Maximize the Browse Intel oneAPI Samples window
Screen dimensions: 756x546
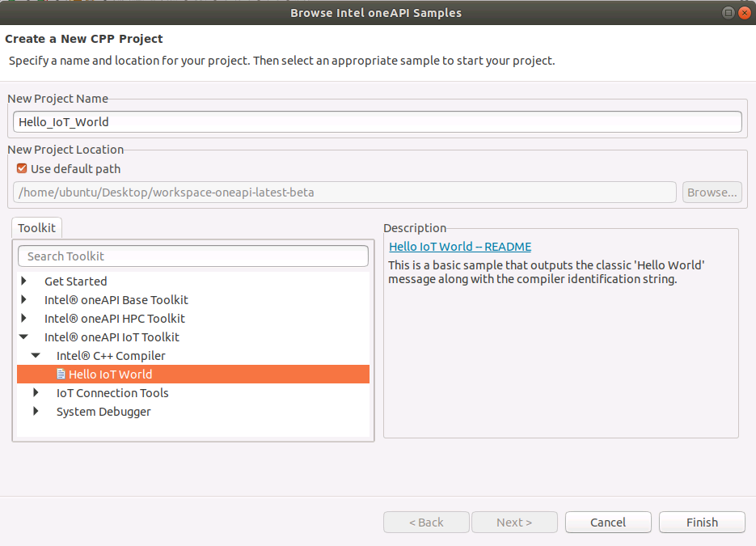coord(728,12)
